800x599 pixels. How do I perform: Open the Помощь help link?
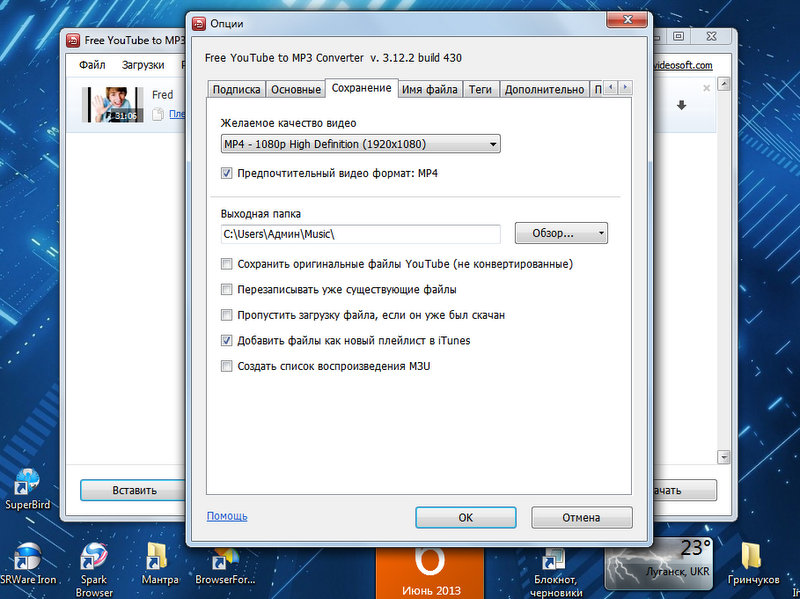click(x=227, y=516)
